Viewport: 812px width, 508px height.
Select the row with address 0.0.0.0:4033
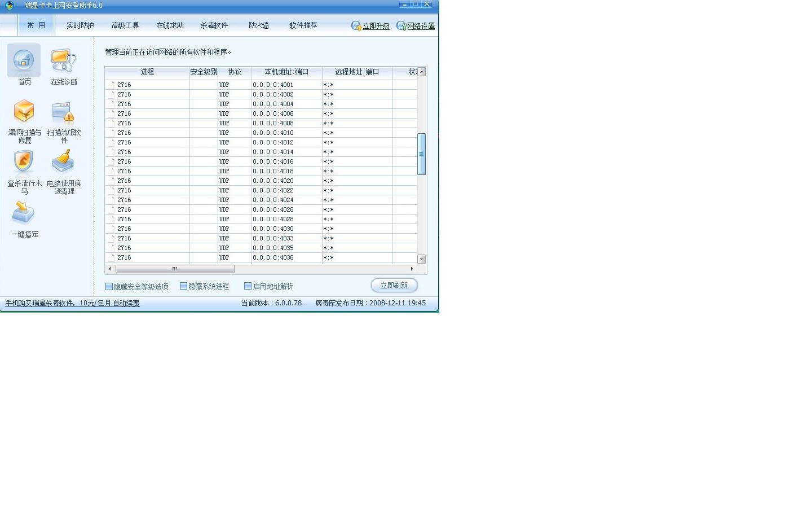(261, 238)
